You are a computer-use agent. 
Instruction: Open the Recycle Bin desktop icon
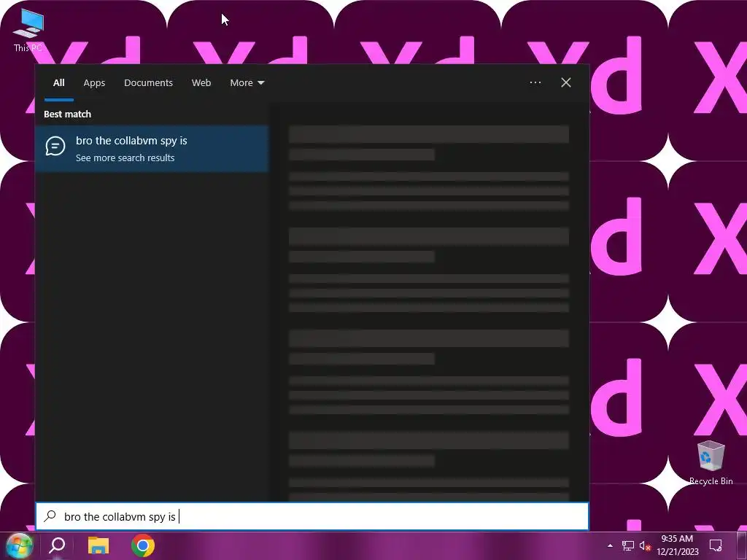click(x=711, y=463)
